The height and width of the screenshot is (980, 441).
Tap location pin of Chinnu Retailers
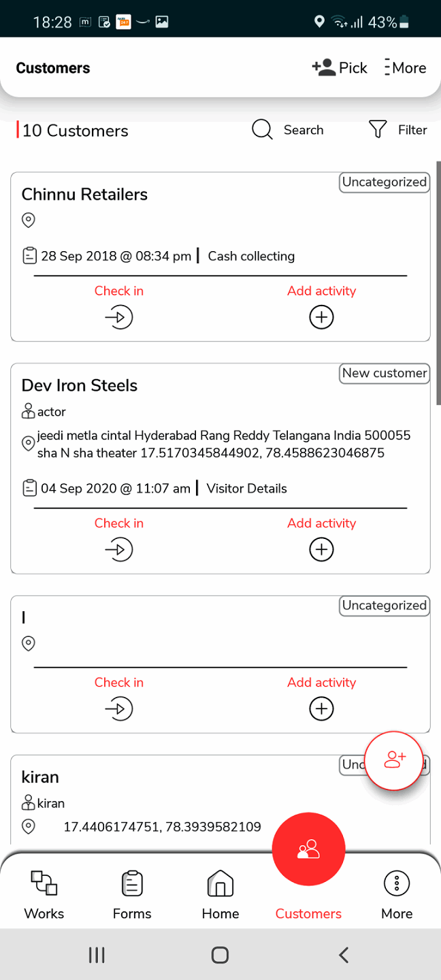tap(29, 220)
